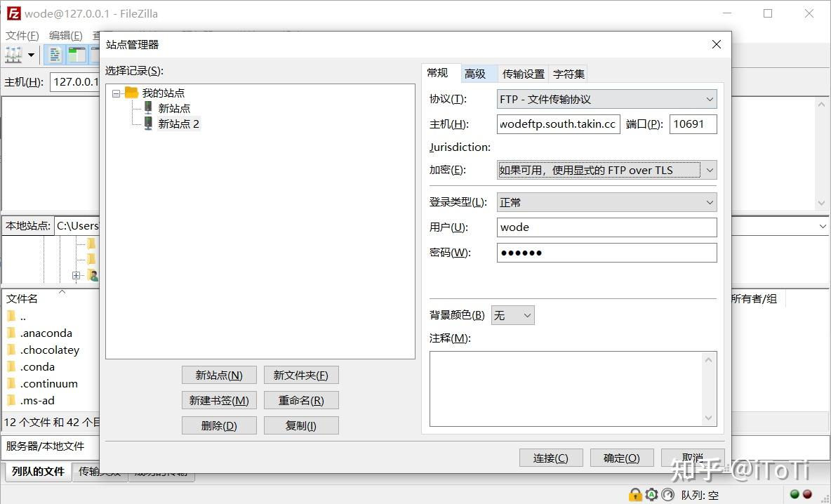Screen dimensions: 831x504
Task: Open the 文件(F) menu
Action: (22, 36)
